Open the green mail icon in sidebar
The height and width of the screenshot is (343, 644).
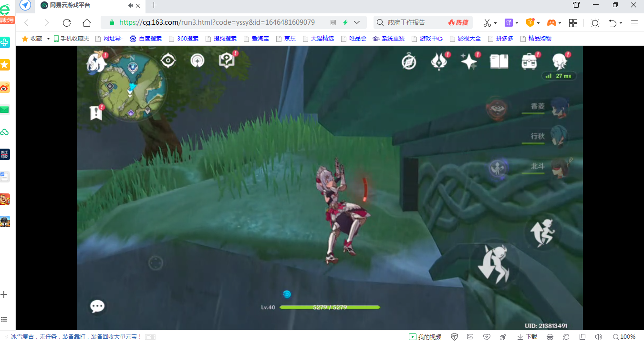coord(5,110)
